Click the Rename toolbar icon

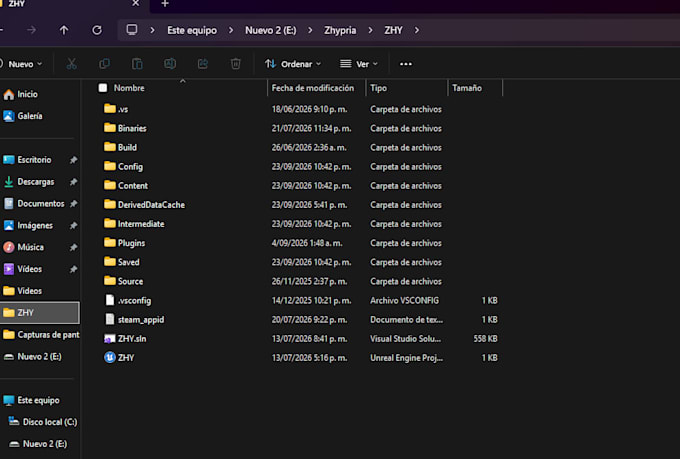(170, 64)
